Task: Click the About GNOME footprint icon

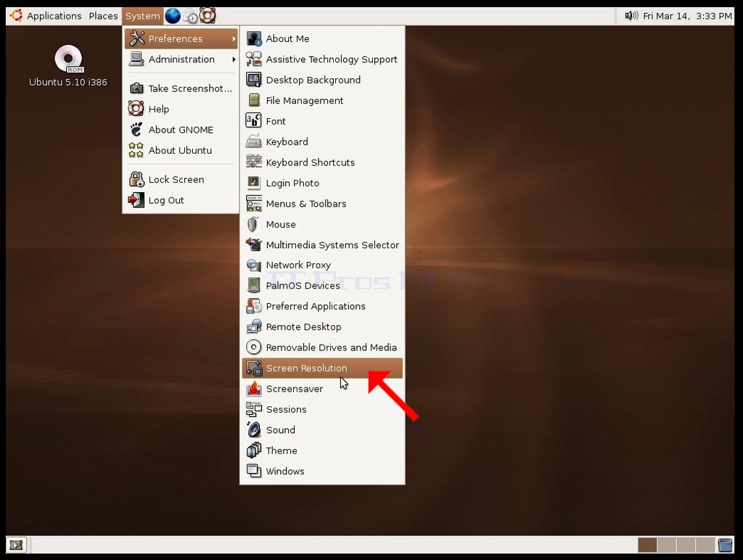Action: pos(136,130)
